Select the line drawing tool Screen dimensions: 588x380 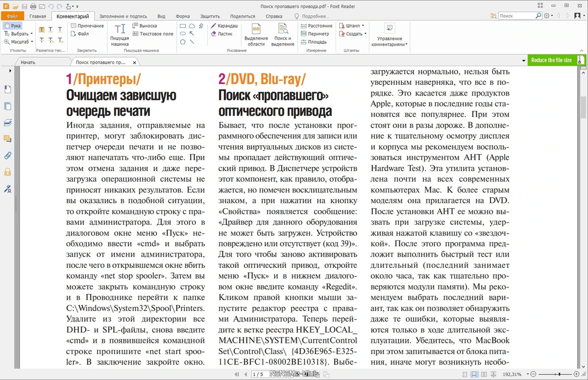click(x=192, y=42)
